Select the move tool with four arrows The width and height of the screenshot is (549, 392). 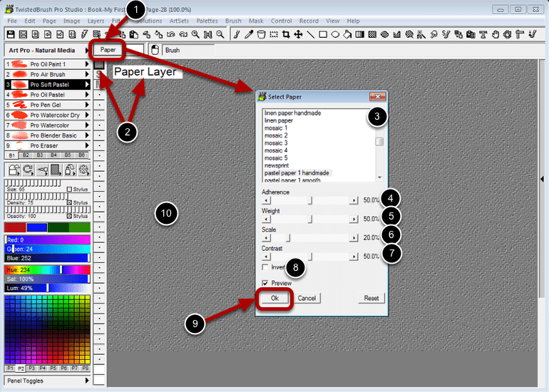(298, 34)
